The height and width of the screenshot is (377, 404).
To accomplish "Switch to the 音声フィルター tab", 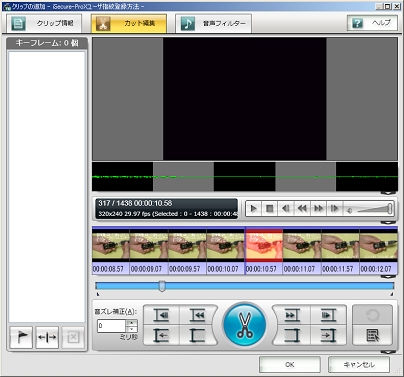I will point(213,23).
